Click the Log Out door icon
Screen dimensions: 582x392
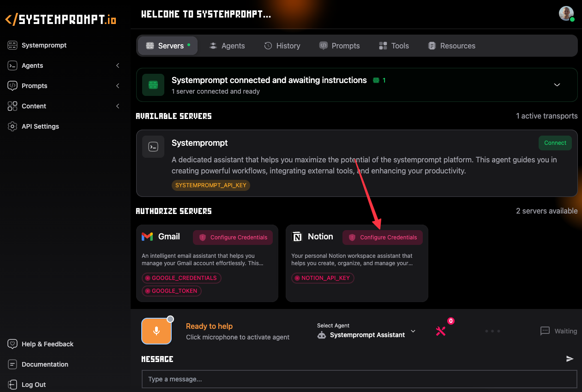coord(12,385)
